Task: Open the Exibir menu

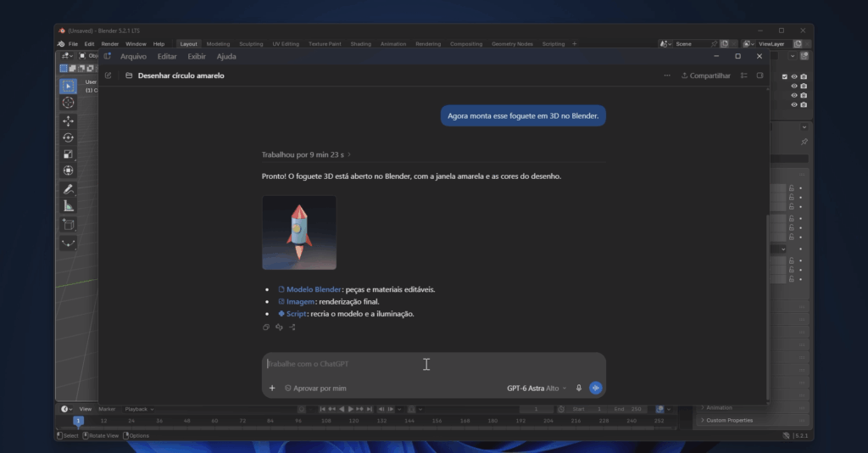Action: pos(197,57)
